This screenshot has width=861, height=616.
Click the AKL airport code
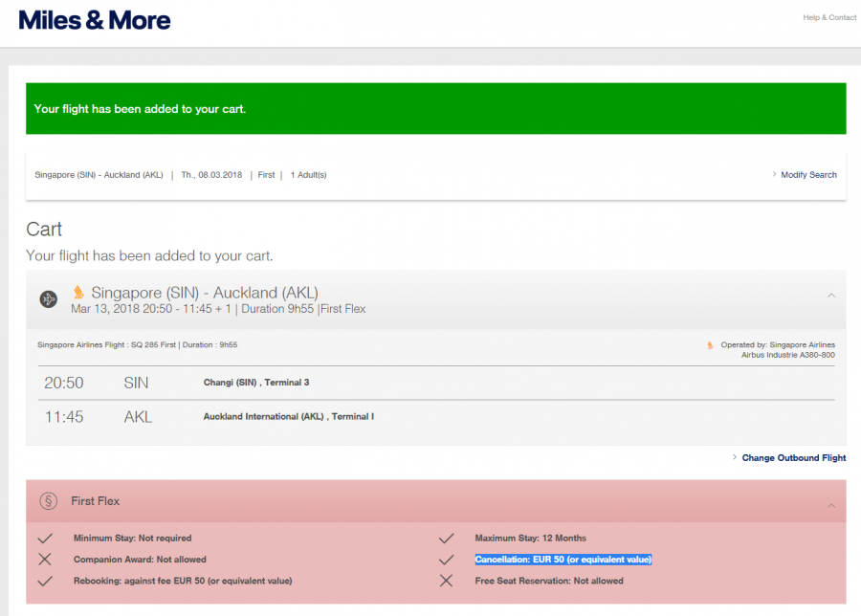point(138,417)
